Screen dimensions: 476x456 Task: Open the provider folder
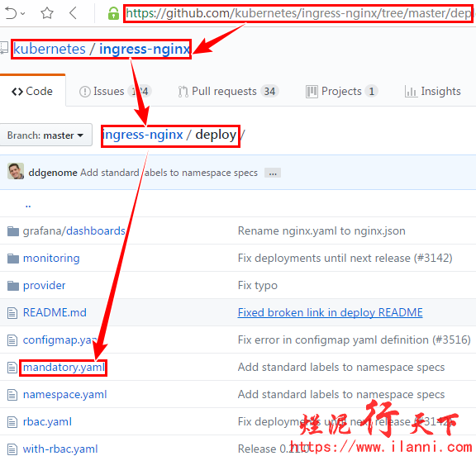(45, 286)
